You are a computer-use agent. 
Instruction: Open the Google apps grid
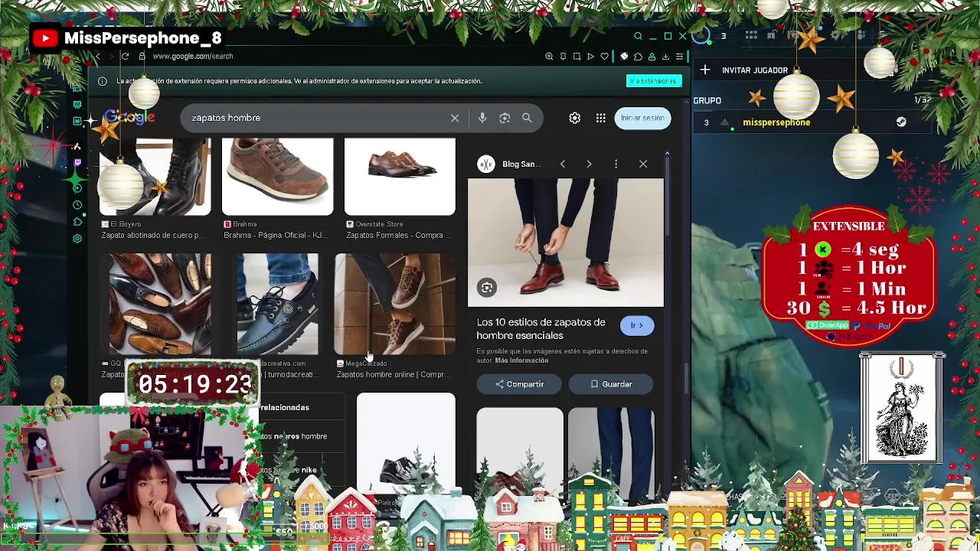coord(601,118)
